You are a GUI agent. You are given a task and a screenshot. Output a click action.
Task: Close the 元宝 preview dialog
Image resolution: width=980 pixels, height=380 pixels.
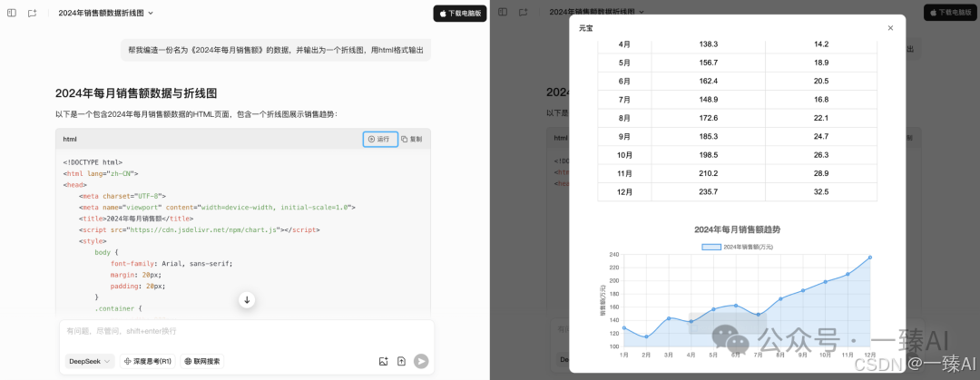891,27
